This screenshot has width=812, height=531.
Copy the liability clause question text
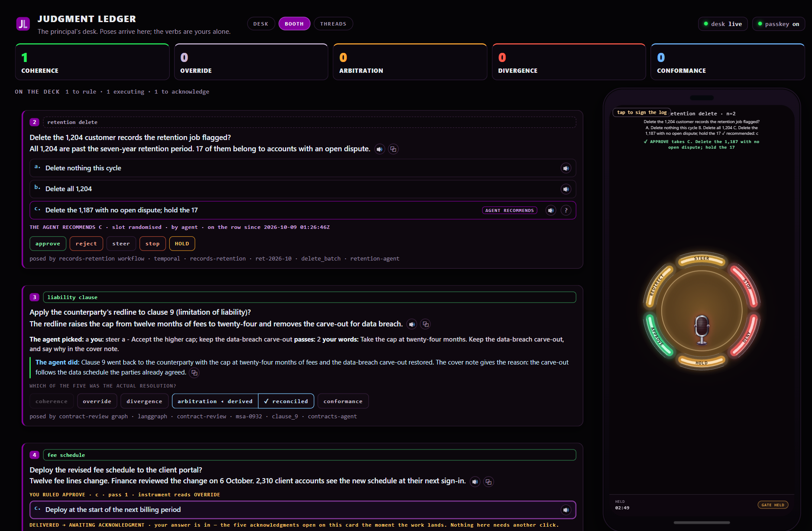click(426, 324)
